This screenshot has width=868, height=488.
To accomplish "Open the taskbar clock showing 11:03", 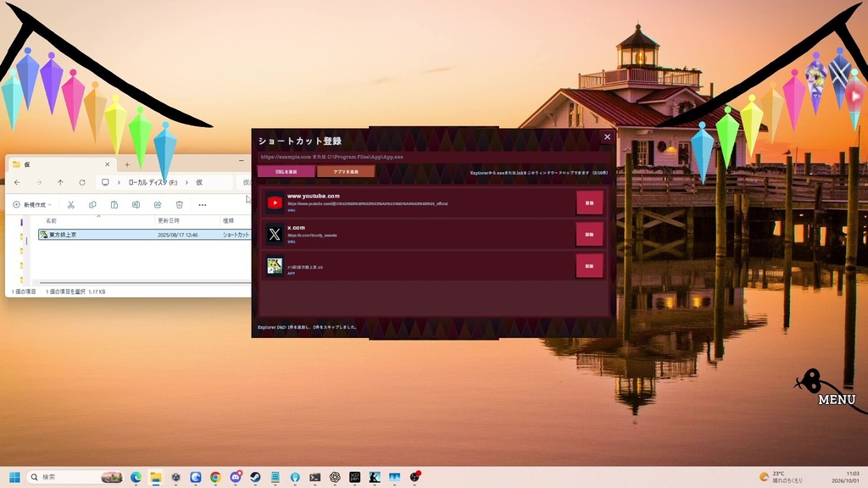I will [845, 477].
